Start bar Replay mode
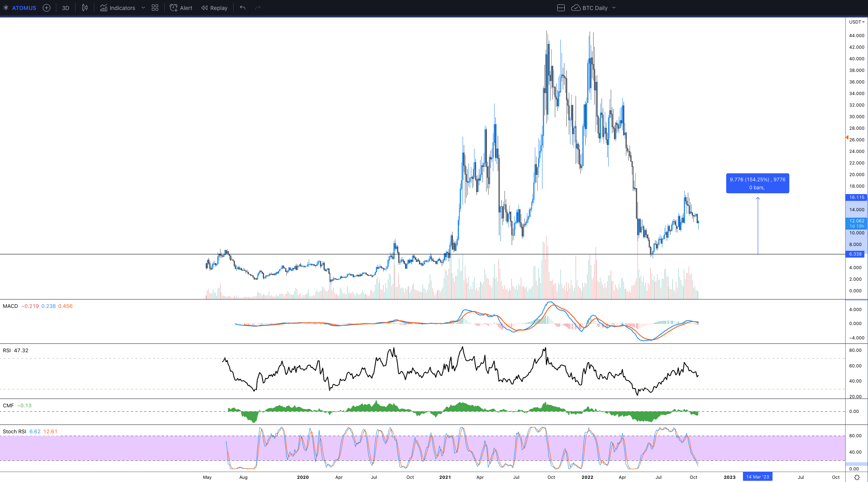This screenshot has width=868, height=482. (215, 8)
